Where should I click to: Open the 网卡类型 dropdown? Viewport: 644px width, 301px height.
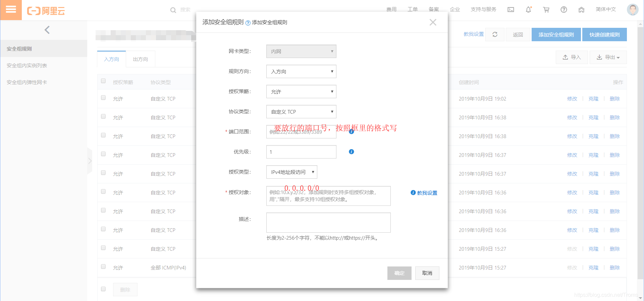coord(301,51)
